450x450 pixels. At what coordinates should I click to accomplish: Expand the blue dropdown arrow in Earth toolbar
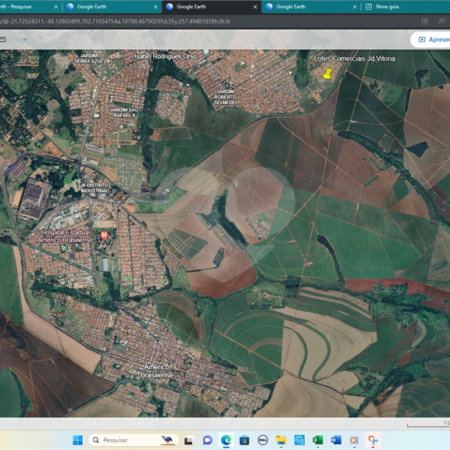[x=25, y=39]
